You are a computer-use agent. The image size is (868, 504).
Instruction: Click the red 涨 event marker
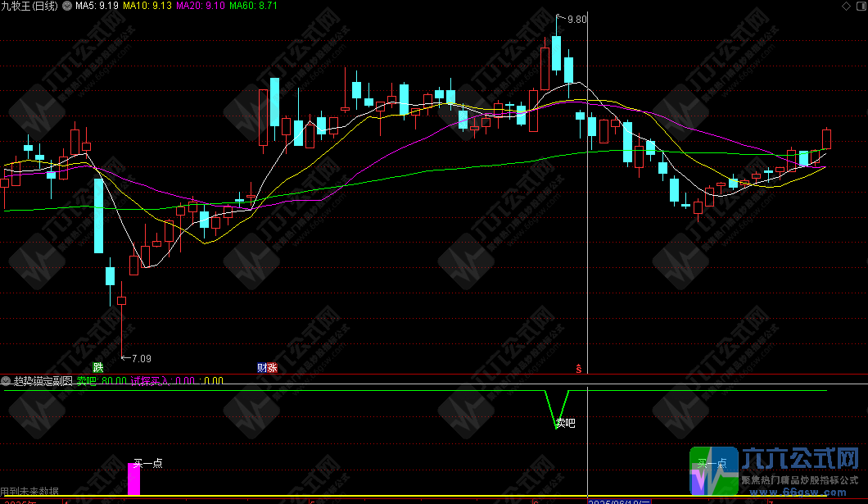[x=272, y=368]
